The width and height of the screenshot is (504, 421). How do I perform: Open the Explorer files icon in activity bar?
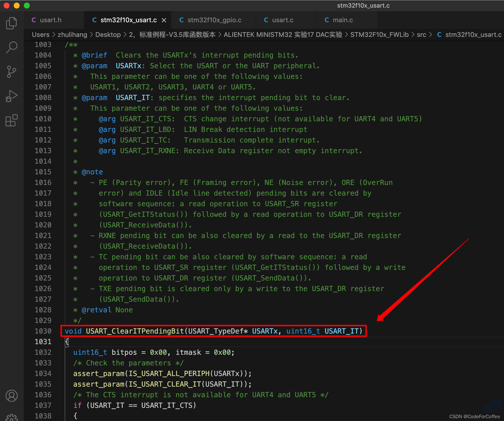pyautogui.click(x=12, y=23)
